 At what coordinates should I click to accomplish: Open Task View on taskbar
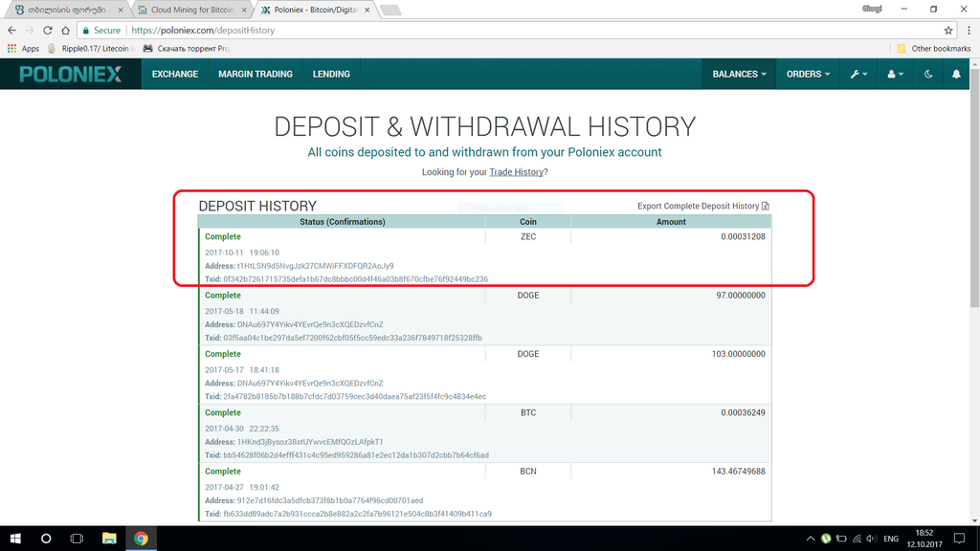pos(77,538)
